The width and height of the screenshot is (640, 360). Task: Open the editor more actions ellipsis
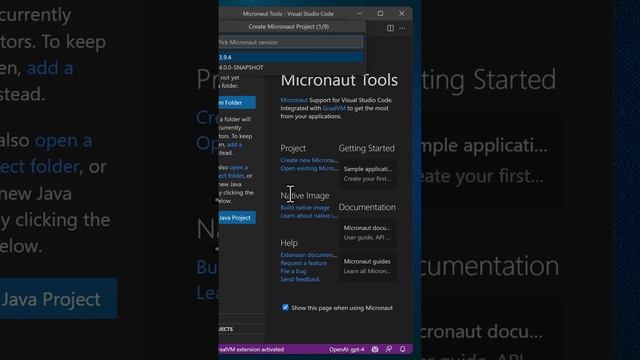click(x=402, y=28)
